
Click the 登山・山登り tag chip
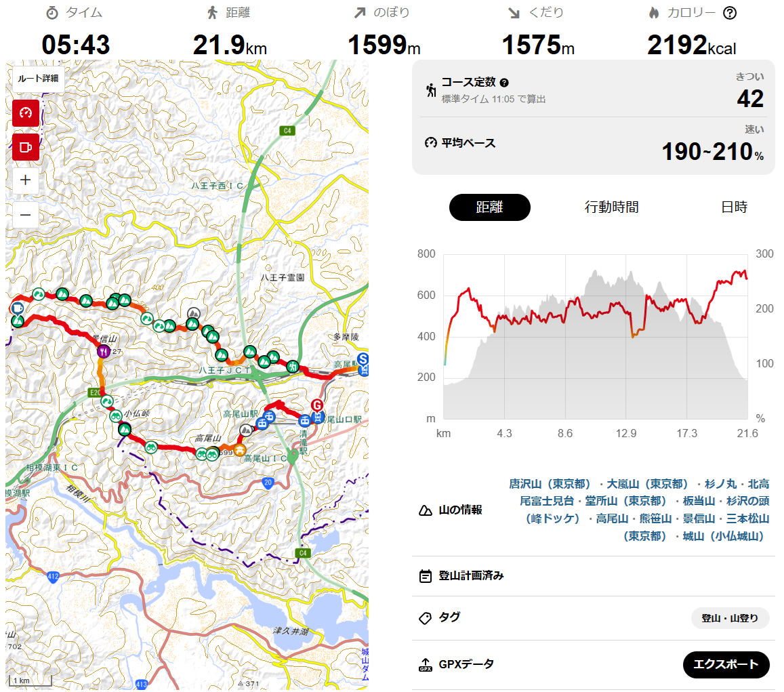pos(730,618)
